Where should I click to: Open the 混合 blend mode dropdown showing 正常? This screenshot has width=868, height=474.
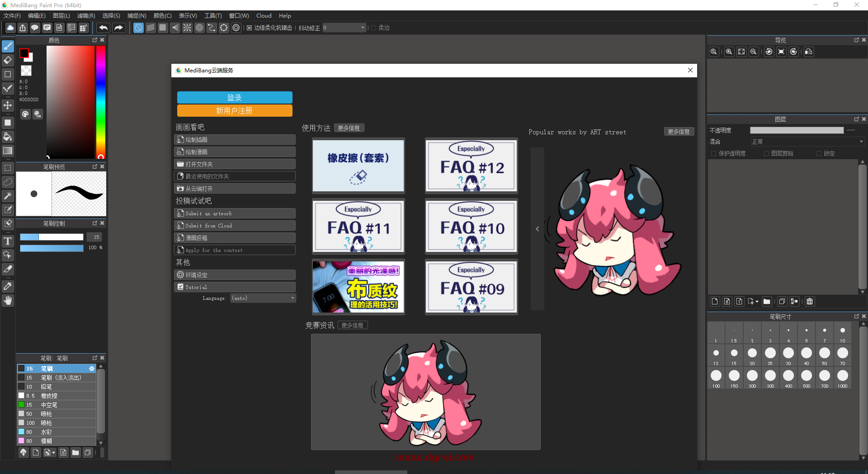[x=808, y=142]
